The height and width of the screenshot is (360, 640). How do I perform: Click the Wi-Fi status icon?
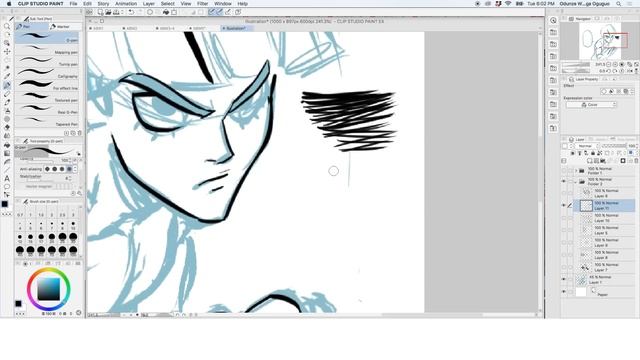[x=508, y=4]
